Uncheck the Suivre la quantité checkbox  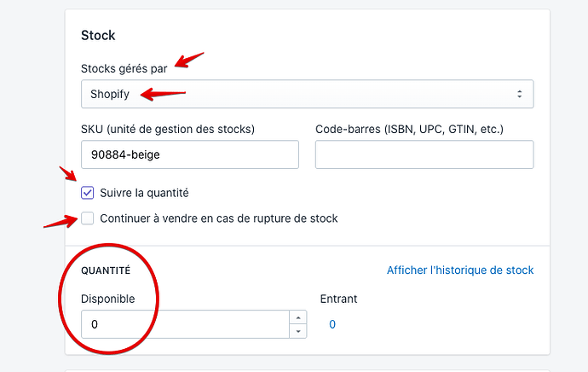(x=88, y=193)
